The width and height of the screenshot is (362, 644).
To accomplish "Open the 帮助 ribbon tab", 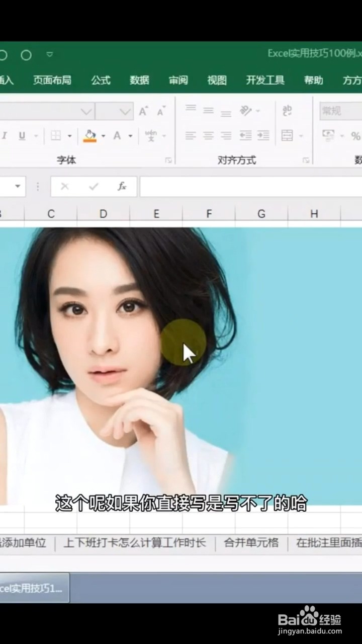I will coord(314,80).
